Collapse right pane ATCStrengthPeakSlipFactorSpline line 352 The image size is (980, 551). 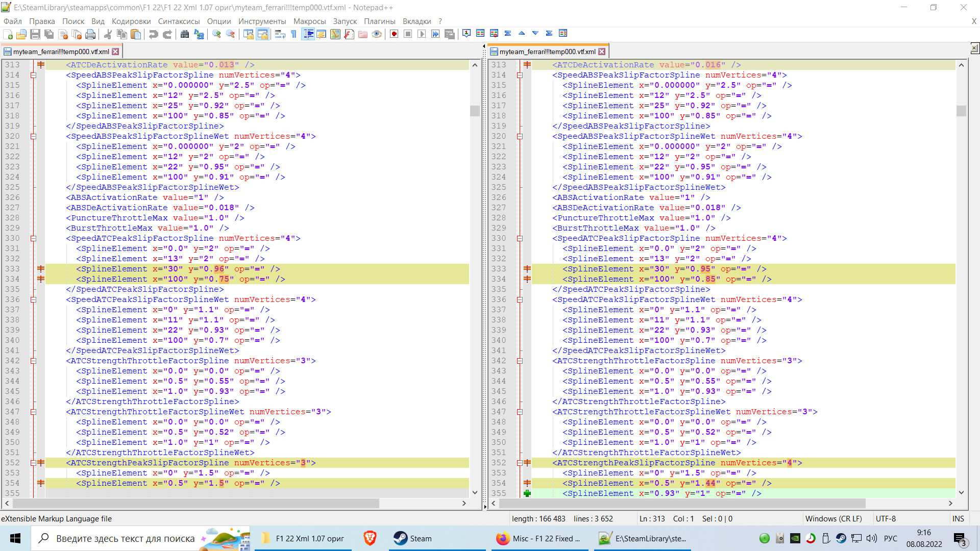(x=520, y=463)
